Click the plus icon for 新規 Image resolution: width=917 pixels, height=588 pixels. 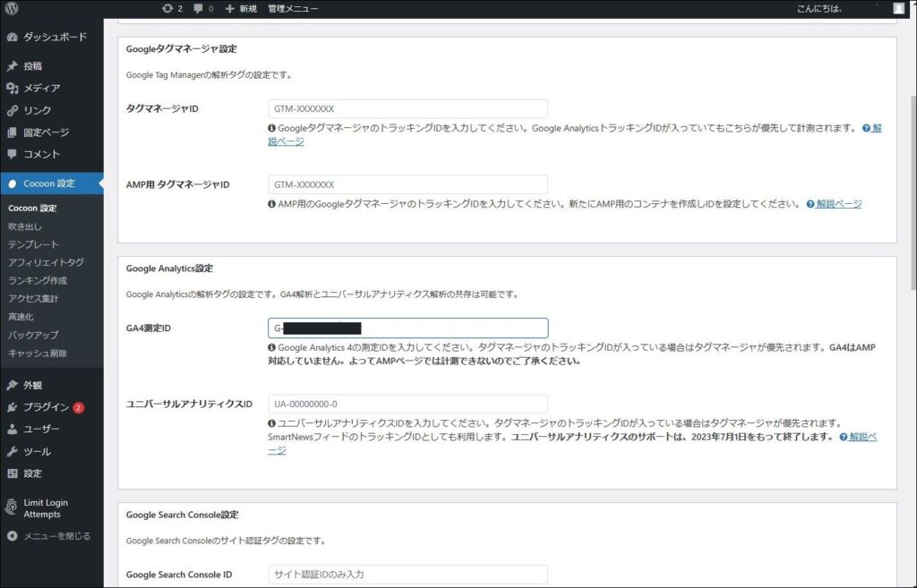coord(230,8)
